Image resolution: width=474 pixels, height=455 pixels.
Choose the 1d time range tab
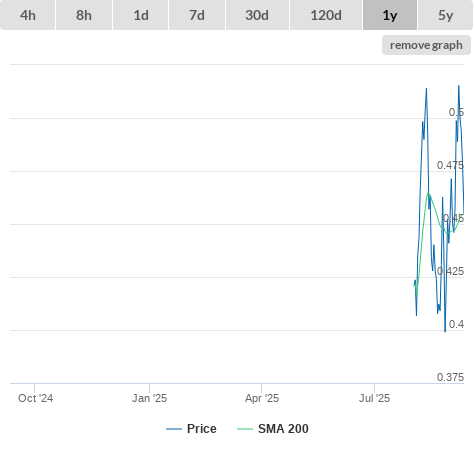point(141,15)
